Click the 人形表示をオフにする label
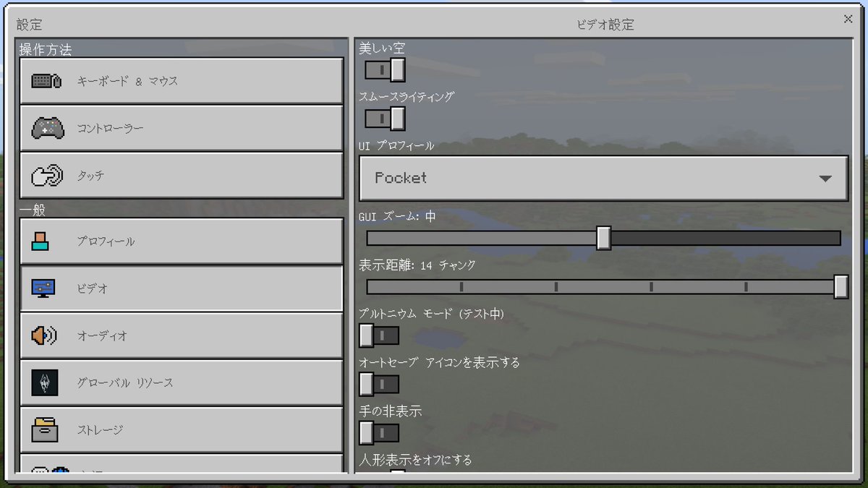Image resolution: width=868 pixels, height=488 pixels. coord(416,459)
